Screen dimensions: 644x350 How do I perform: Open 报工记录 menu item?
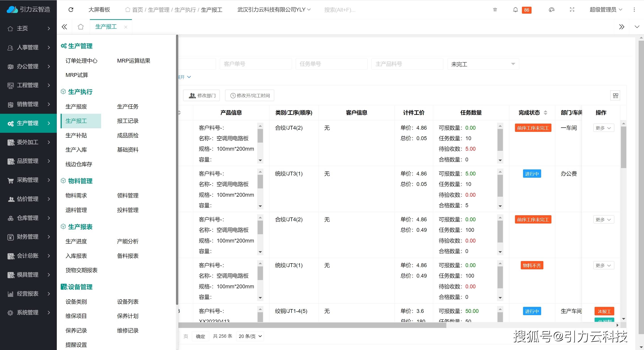(x=128, y=121)
